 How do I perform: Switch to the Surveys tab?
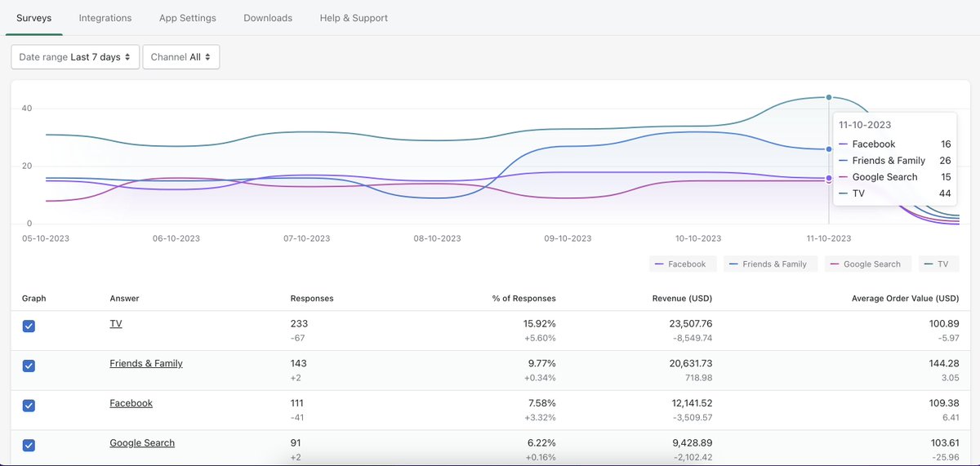tap(33, 17)
